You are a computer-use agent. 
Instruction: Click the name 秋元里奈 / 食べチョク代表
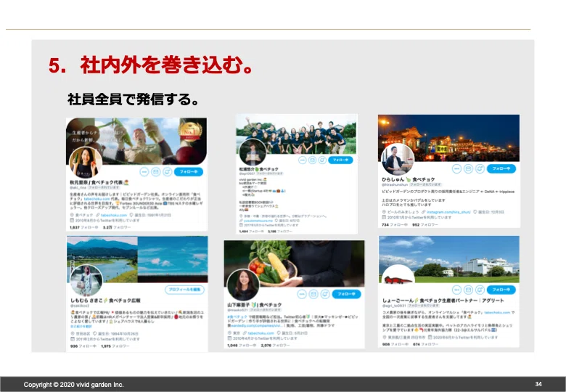coord(99,183)
